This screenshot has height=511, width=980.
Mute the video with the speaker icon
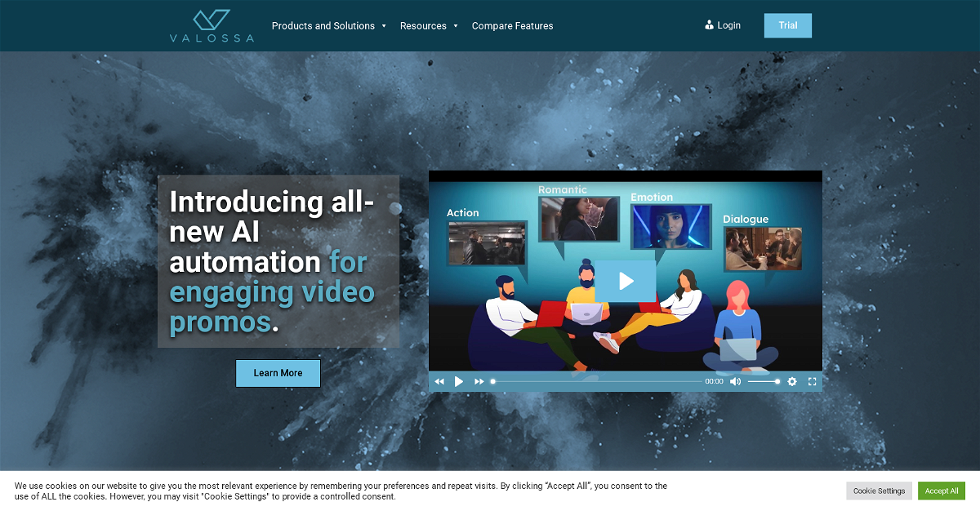735,381
